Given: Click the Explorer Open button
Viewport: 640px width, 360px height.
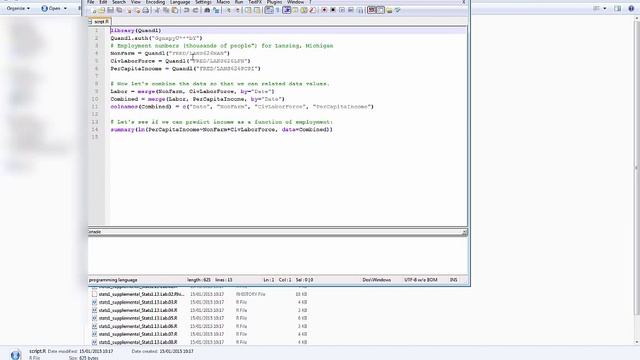Looking at the screenshot, I should tap(51, 8).
